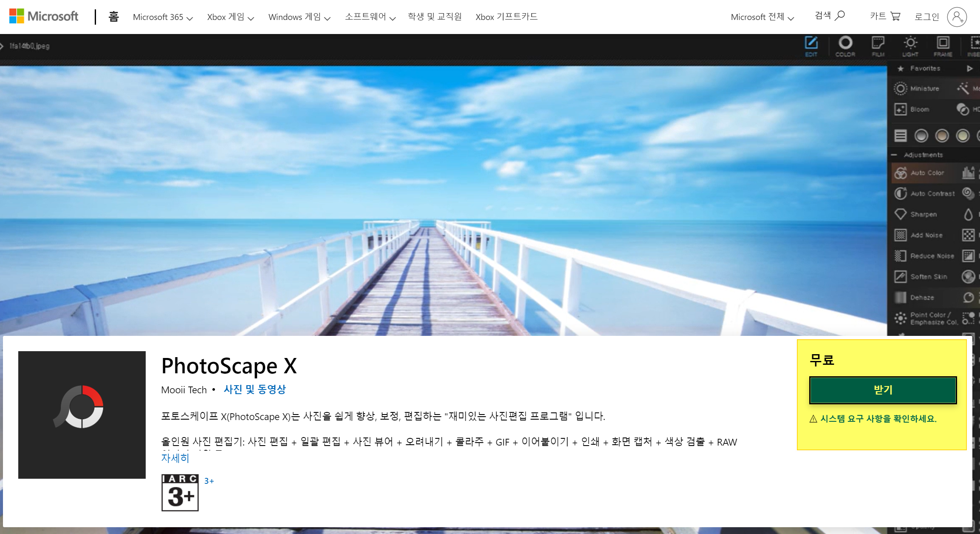Click the magic wand icon beside Miniature
The image size is (980, 534).
click(963, 88)
